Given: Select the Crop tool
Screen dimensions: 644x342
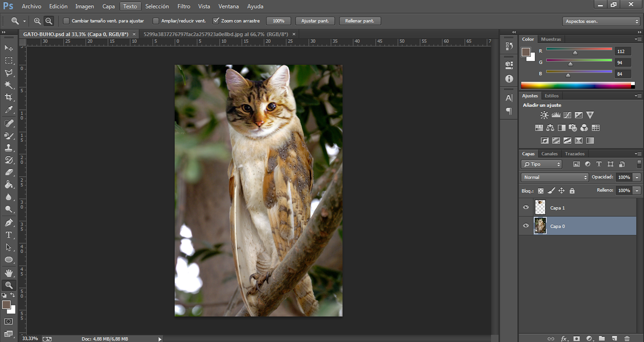Looking at the screenshot, I should (x=9, y=98).
